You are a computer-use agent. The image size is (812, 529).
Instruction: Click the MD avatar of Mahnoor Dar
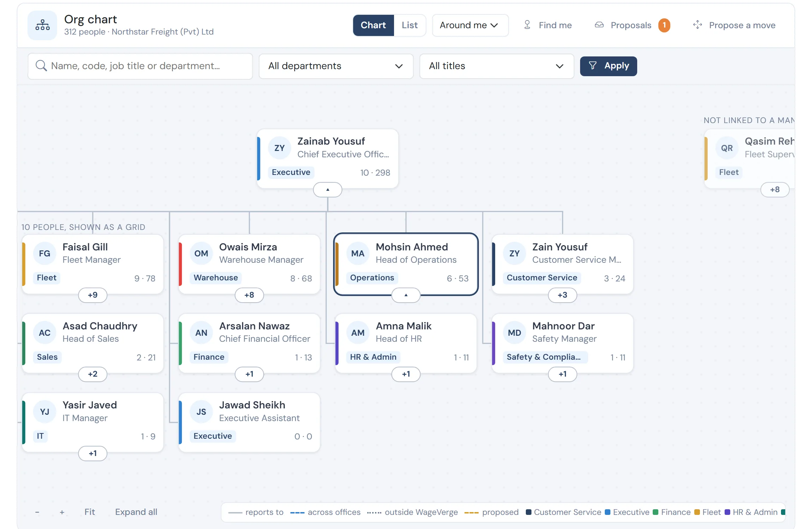pyautogui.click(x=514, y=333)
